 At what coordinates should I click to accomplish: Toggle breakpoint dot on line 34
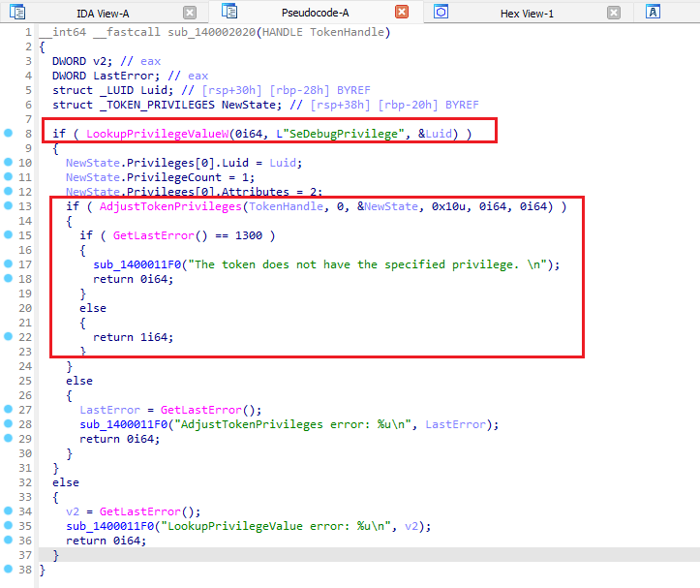pos(8,511)
